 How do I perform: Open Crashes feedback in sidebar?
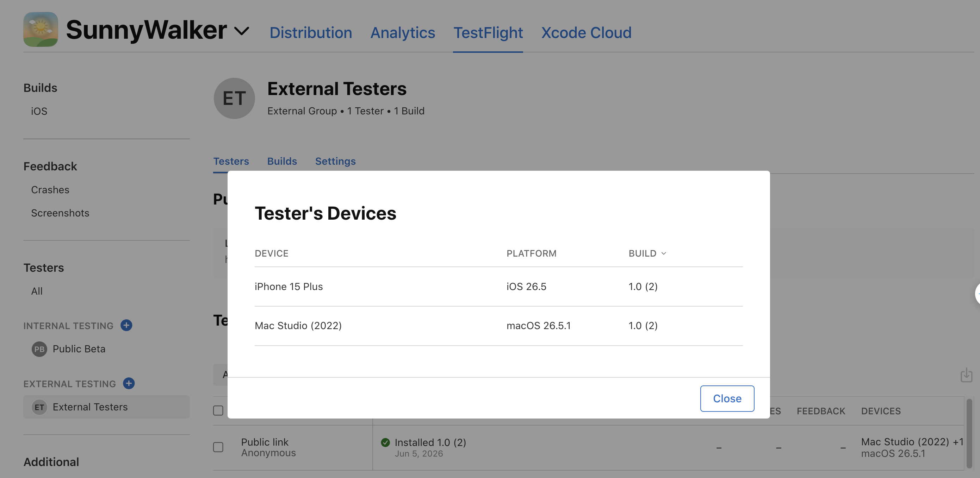click(50, 189)
